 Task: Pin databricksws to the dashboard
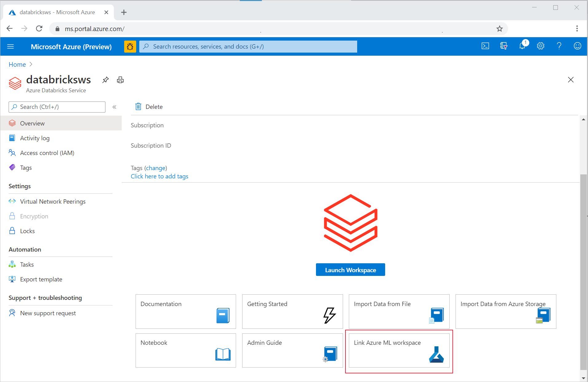[x=105, y=80]
